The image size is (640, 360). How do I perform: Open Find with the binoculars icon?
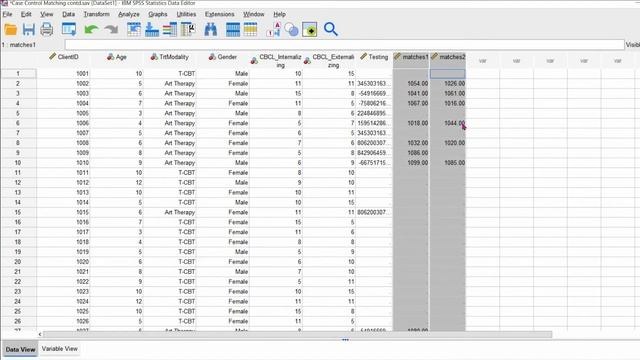(x=211, y=29)
